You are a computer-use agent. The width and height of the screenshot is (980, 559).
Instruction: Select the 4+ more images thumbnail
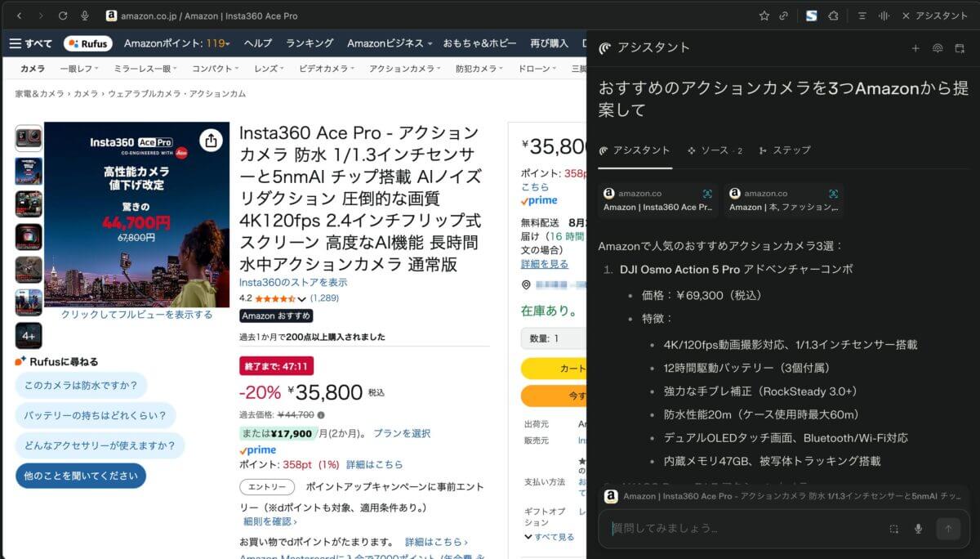pos(29,336)
